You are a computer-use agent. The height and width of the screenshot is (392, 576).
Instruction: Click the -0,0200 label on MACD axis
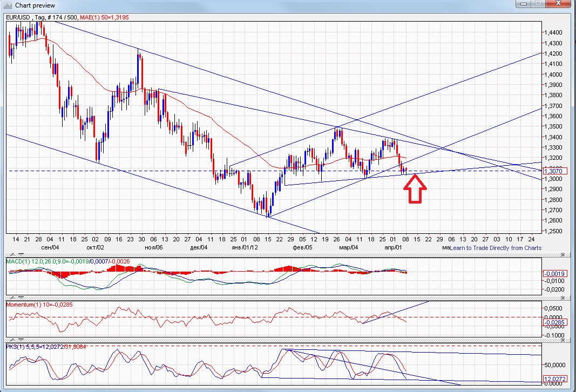click(x=555, y=289)
